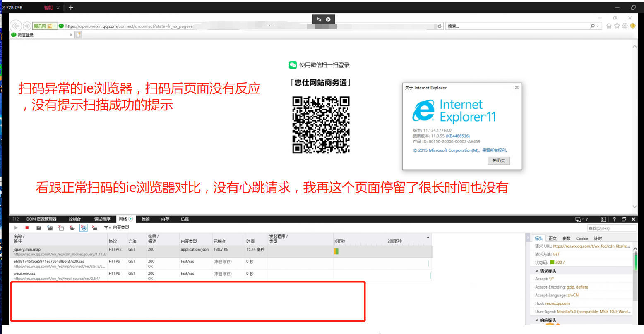Click the page scrollbar down arrow
644x334 pixels.
pyautogui.click(x=634, y=207)
